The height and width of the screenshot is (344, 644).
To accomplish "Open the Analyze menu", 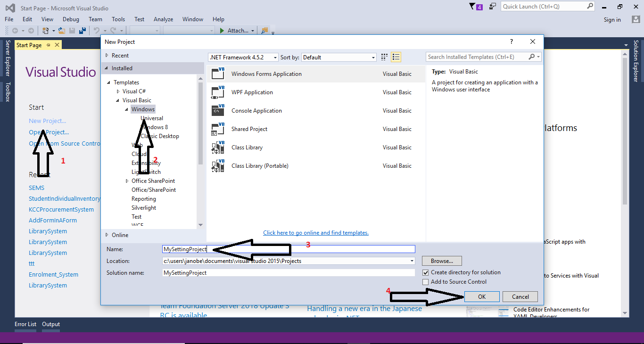I will [x=163, y=19].
